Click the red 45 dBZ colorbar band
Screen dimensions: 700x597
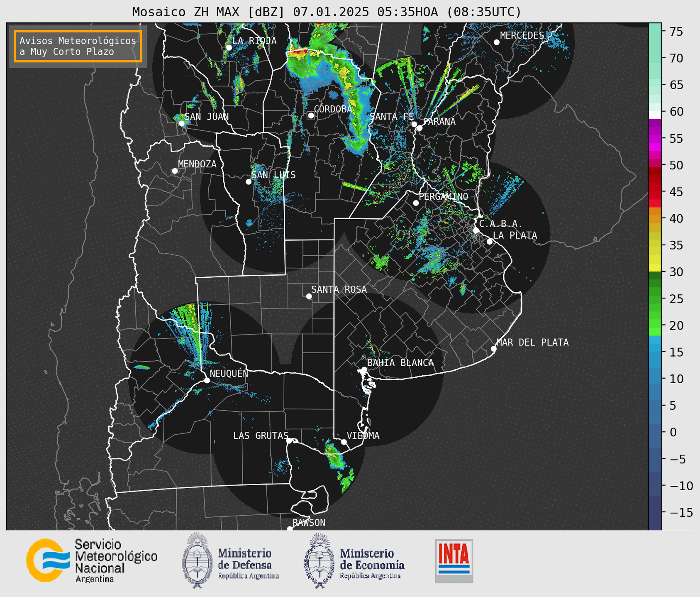coord(655,192)
